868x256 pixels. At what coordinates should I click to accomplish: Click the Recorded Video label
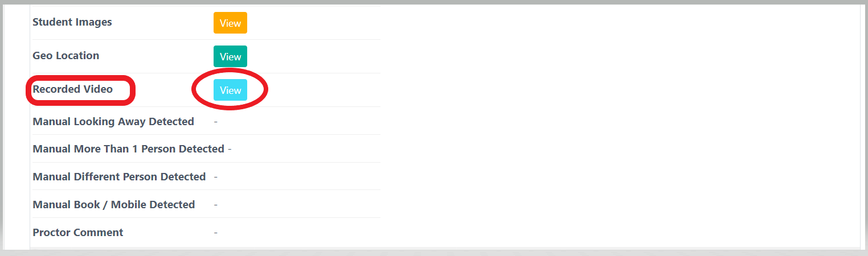73,89
